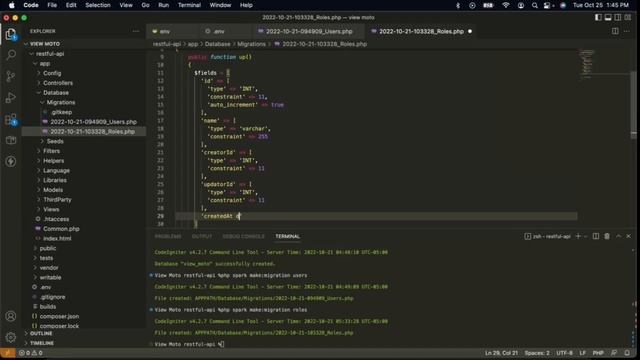Viewport: 640px width, 360px height.
Task: Open the Remote Explorer view
Action: (x=11, y=140)
